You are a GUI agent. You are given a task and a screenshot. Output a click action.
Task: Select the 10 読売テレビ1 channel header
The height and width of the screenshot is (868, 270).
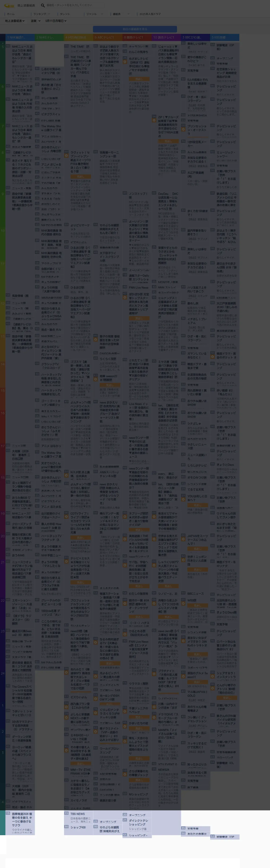[166, 37]
